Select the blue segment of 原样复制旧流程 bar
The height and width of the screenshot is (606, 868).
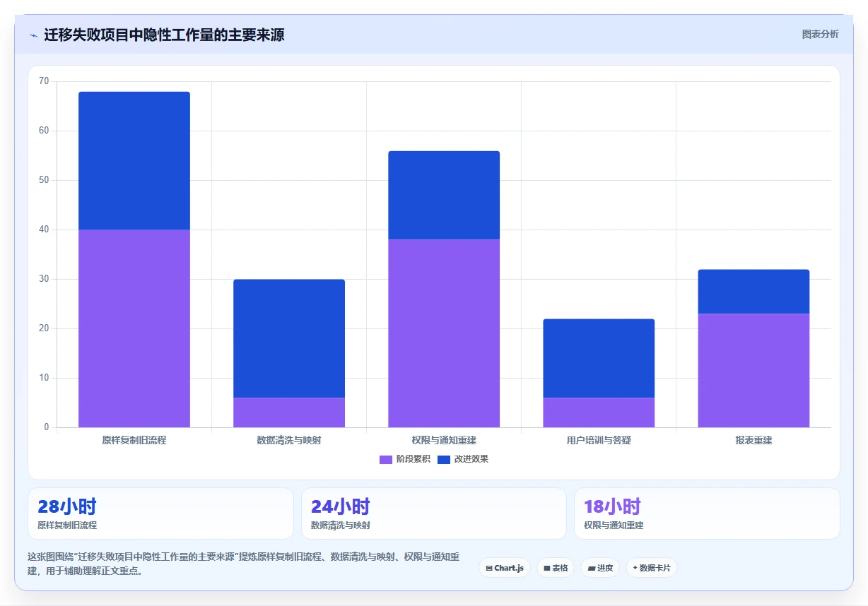click(x=134, y=160)
